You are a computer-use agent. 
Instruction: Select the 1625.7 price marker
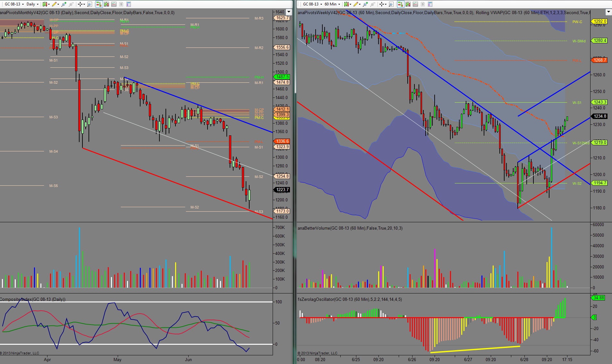coord(282,18)
